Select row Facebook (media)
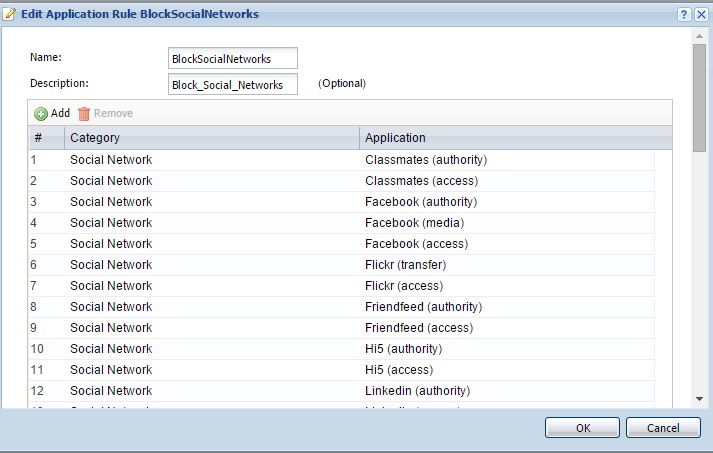The image size is (713, 453). click(341, 223)
